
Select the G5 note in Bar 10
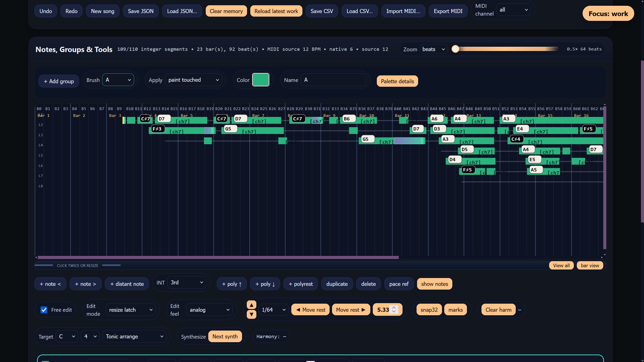pyautogui.click(x=366, y=139)
